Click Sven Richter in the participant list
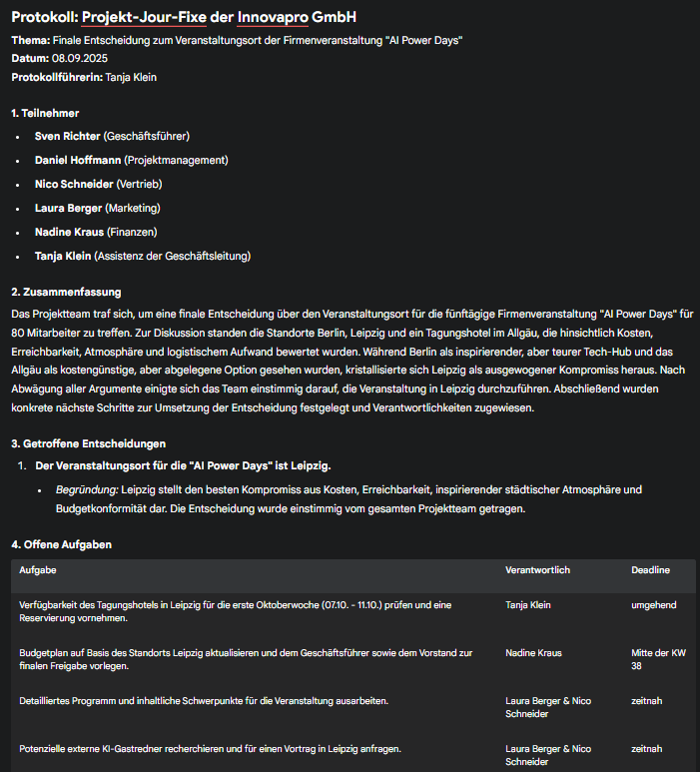 [67, 136]
